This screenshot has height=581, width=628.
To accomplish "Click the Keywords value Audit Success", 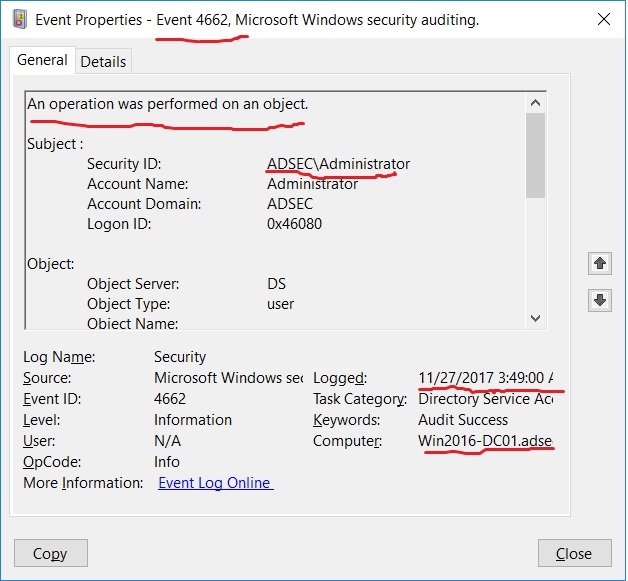I will point(463,420).
